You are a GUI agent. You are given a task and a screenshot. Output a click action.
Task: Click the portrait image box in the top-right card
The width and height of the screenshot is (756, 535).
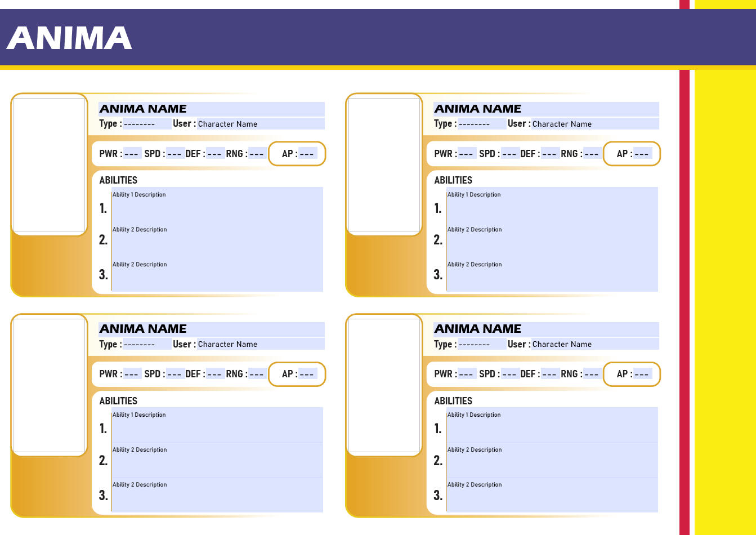click(384, 164)
